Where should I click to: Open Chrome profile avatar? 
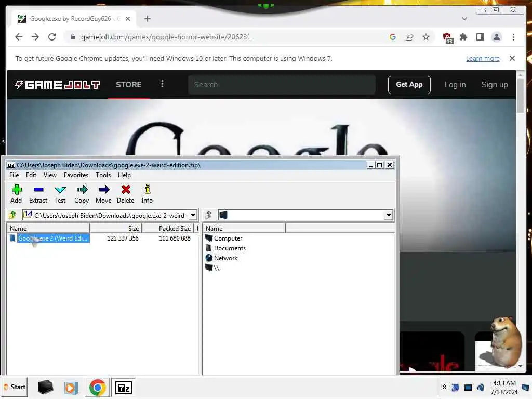[496, 37]
